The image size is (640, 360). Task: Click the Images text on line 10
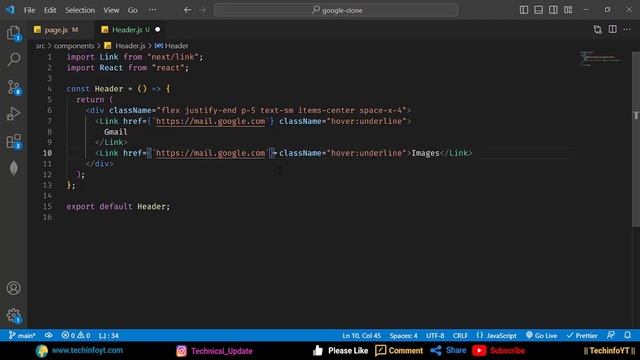coord(425,153)
